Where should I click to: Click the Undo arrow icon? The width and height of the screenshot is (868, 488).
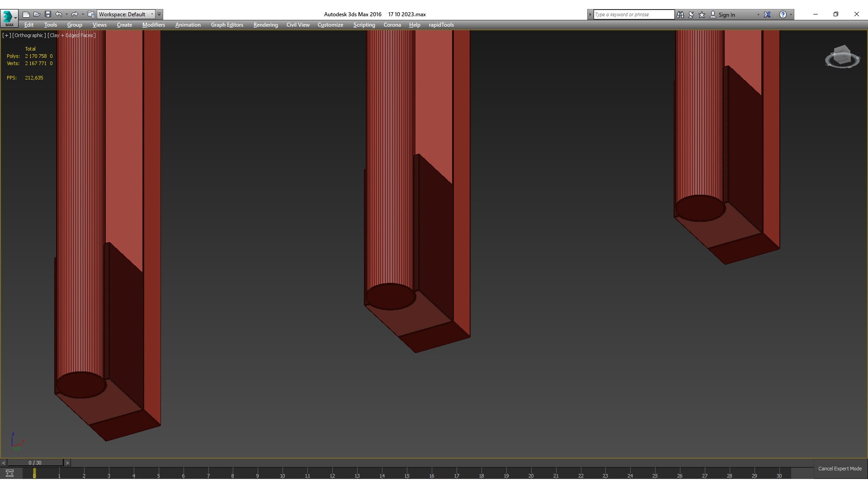coord(59,14)
